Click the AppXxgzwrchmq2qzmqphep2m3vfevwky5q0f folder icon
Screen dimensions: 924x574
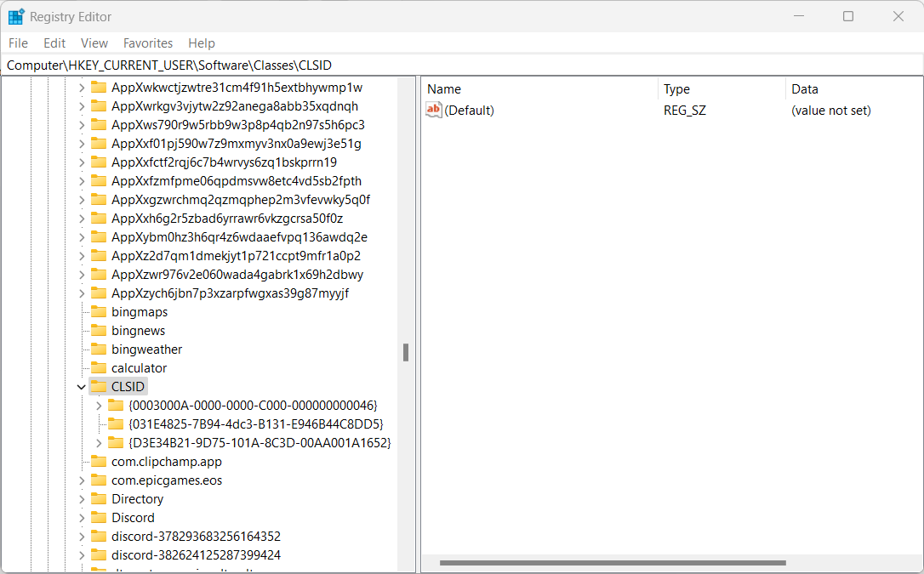coord(99,200)
